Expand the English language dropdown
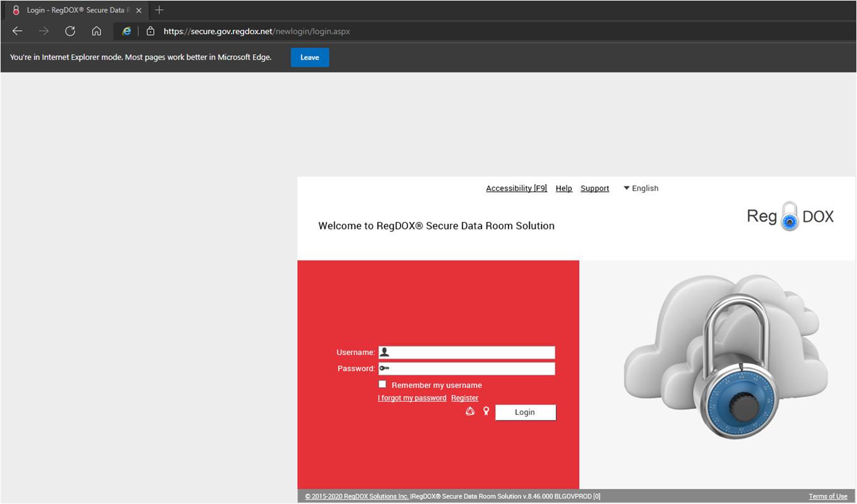857x504 pixels. pyautogui.click(x=641, y=188)
